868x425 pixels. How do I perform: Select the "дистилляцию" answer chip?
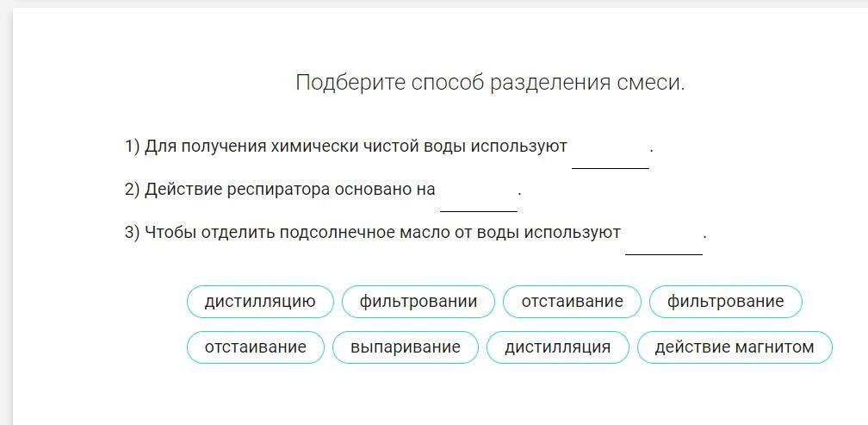click(260, 302)
